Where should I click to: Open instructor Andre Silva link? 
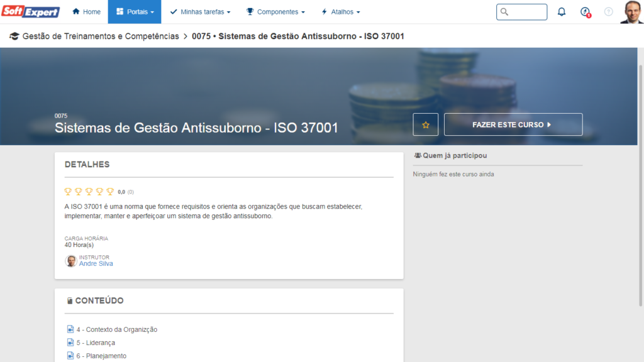tap(96, 263)
